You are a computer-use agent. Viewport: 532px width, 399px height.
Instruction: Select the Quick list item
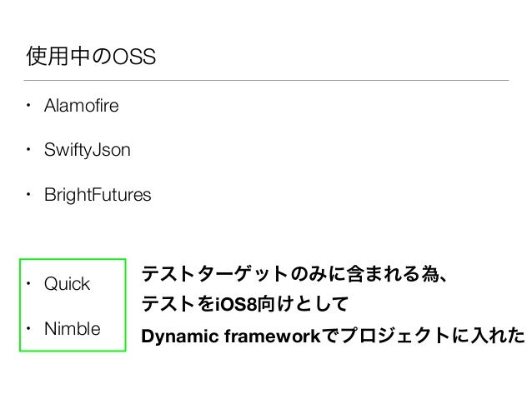67,284
